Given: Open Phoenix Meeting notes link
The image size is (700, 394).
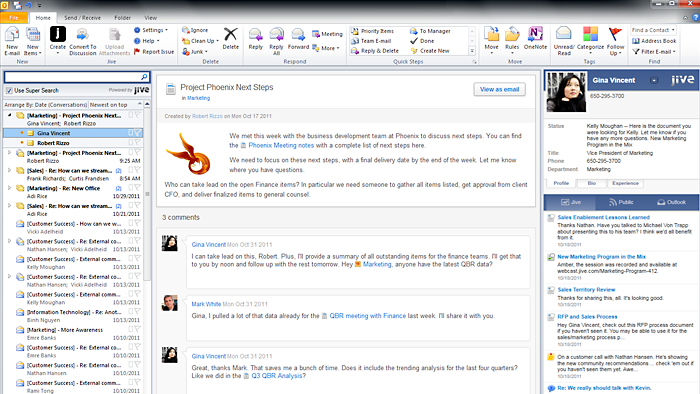Looking at the screenshot, I should point(281,145).
